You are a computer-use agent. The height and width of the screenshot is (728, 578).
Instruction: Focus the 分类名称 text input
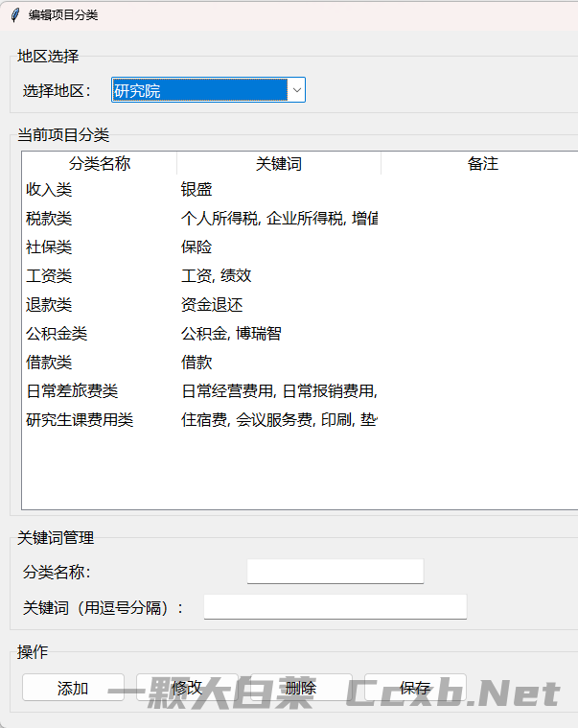[x=335, y=572]
